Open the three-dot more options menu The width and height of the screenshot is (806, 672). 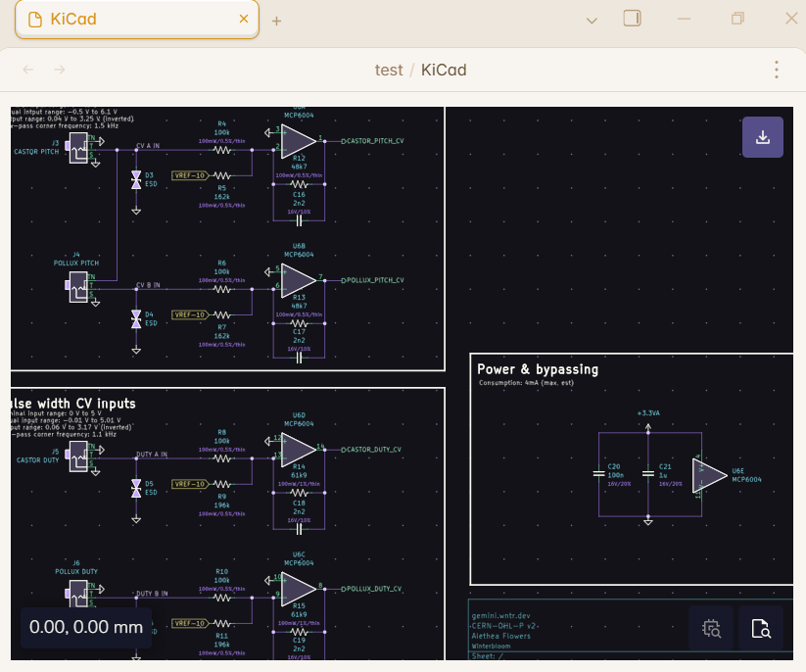[x=776, y=70]
